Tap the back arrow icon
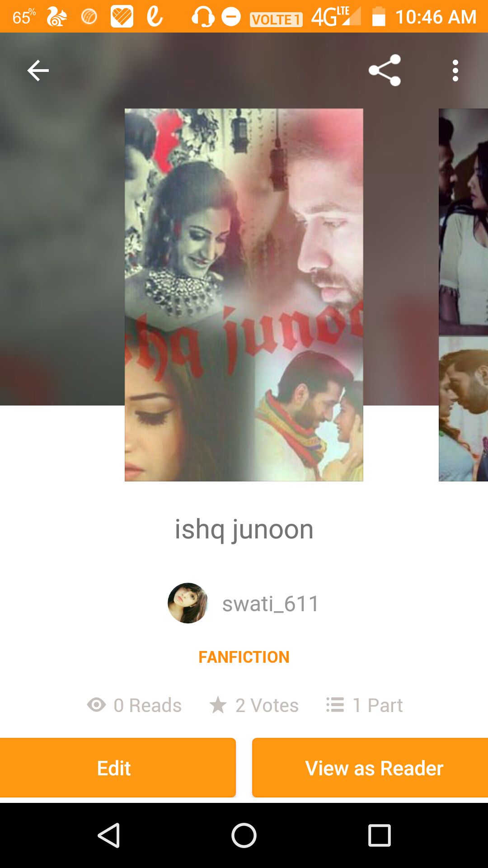Viewport: 488px width, 868px height. [38, 71]
